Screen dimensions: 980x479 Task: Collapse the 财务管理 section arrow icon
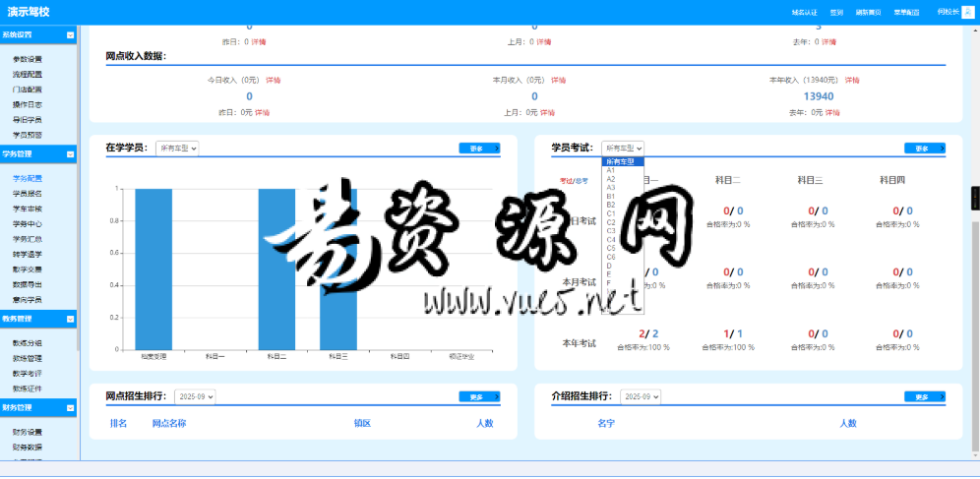[x=70, y=407]
